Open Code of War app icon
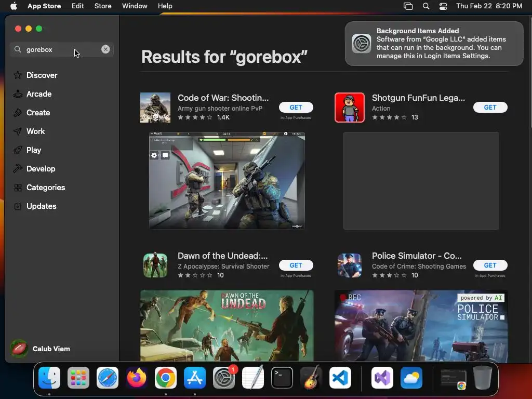Screen dimensions: 532x399 pyautogui.click(x=155, y=108)
